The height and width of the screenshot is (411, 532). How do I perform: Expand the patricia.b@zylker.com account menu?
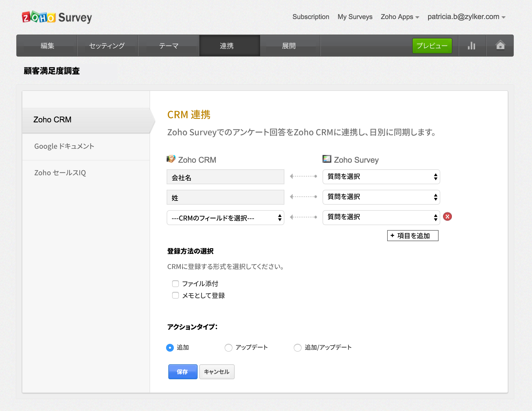[466, 17]
